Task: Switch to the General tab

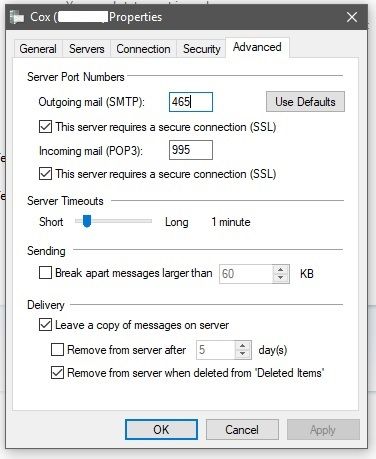Action: [38, 49]
